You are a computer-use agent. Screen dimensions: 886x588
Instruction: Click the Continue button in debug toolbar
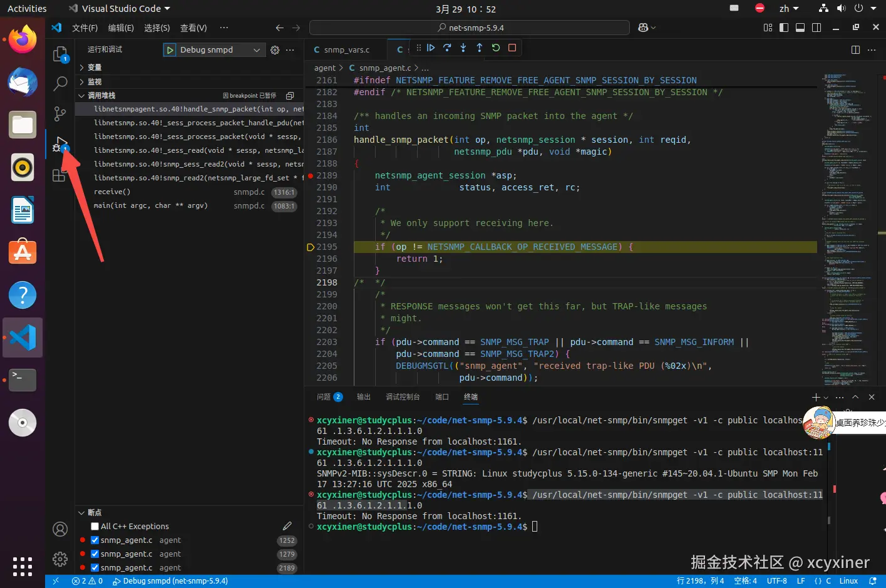431,48
